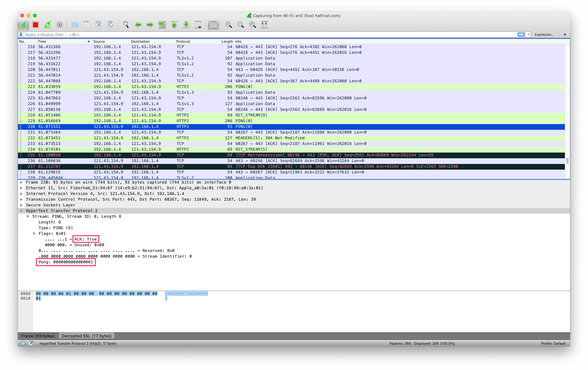Open the Expression… filter builder
Screen dimensions: 588x370
[x=544, y=34]
